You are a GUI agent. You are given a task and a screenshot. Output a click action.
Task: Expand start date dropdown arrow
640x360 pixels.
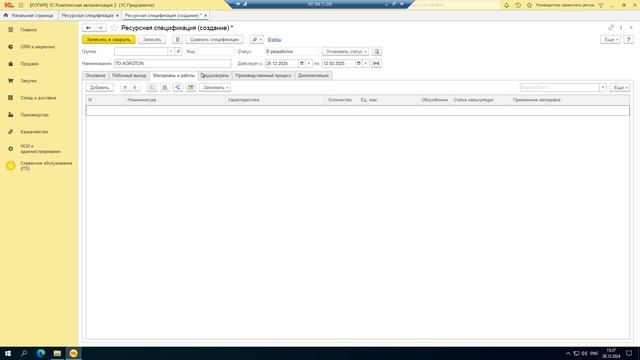309,64
